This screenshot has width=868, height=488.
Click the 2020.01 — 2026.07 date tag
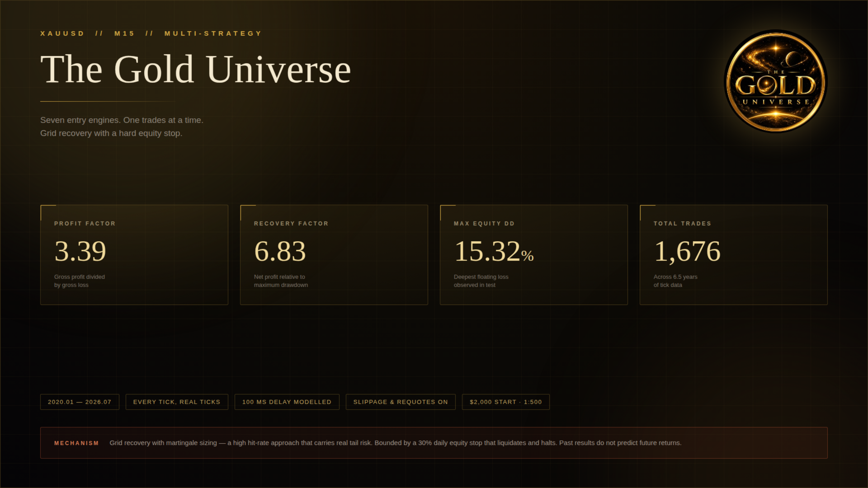[x=80, y=402]
